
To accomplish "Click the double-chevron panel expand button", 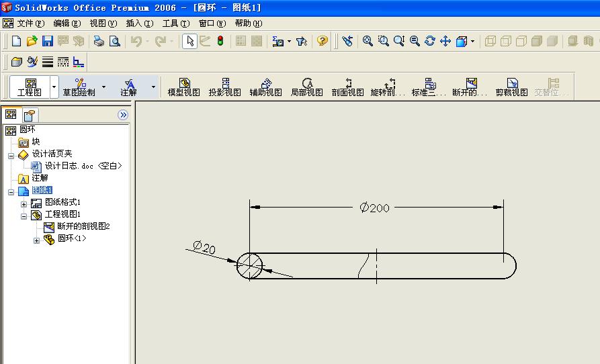I will (x=123, y=115).
